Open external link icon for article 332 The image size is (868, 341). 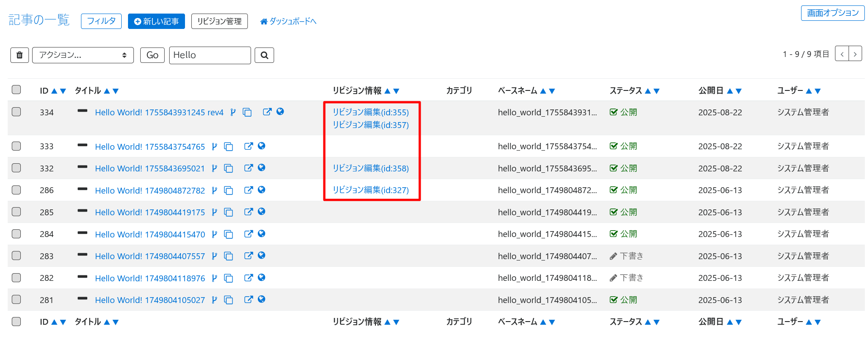coord(248,168)
